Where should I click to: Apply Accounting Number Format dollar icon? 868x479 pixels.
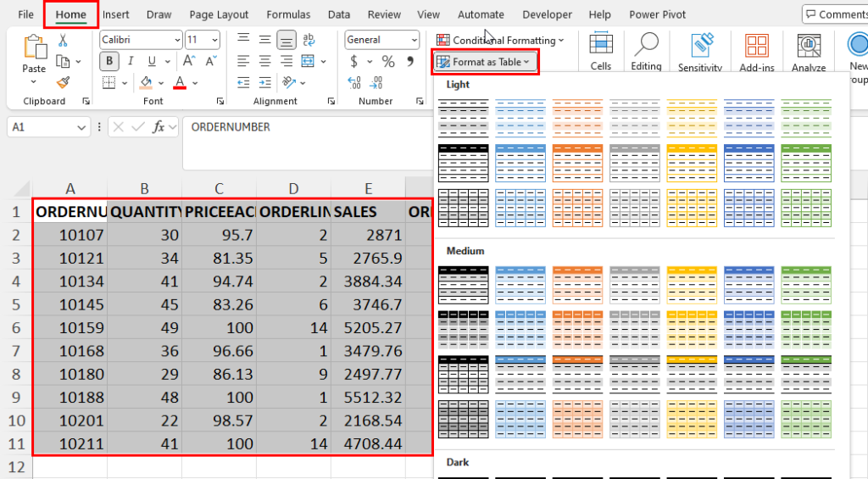(353, 61)
